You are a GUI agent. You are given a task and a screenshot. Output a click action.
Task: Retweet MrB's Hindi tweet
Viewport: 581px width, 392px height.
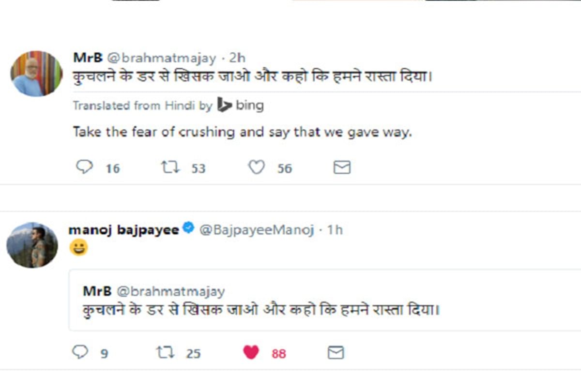click(x=170, y=167)
